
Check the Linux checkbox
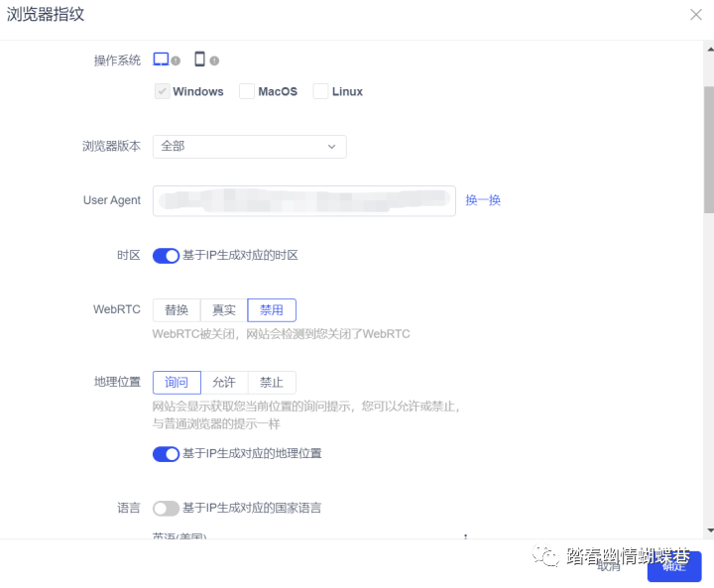point(320,91)
